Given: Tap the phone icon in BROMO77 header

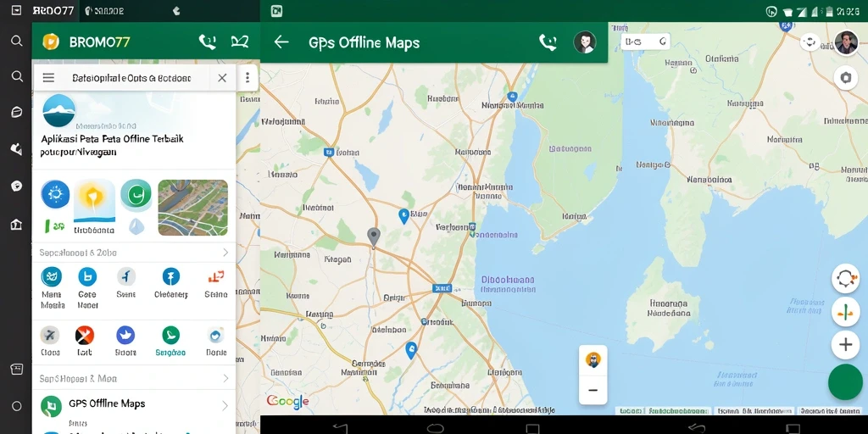Looking at the screenshot, I should coord(207,42).
